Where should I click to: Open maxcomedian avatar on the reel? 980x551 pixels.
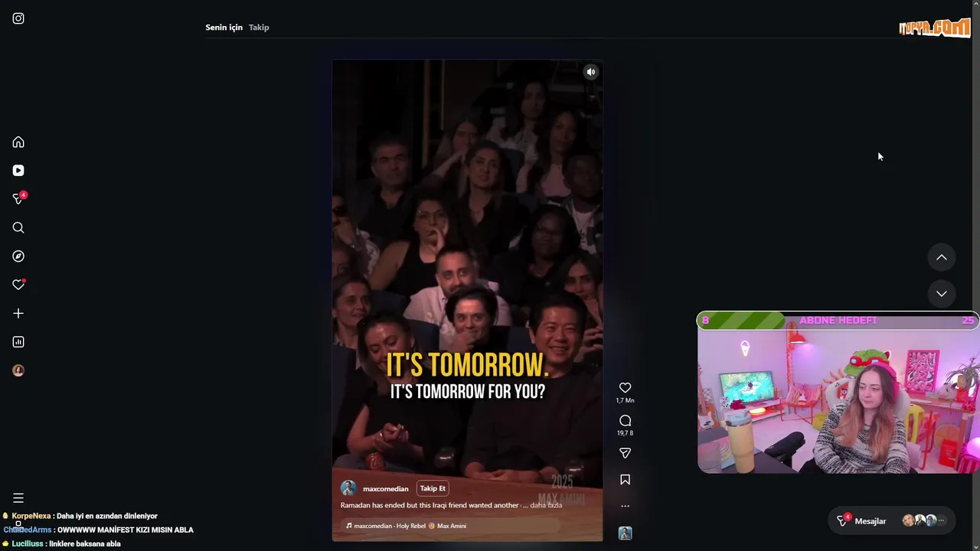[348, 488]
